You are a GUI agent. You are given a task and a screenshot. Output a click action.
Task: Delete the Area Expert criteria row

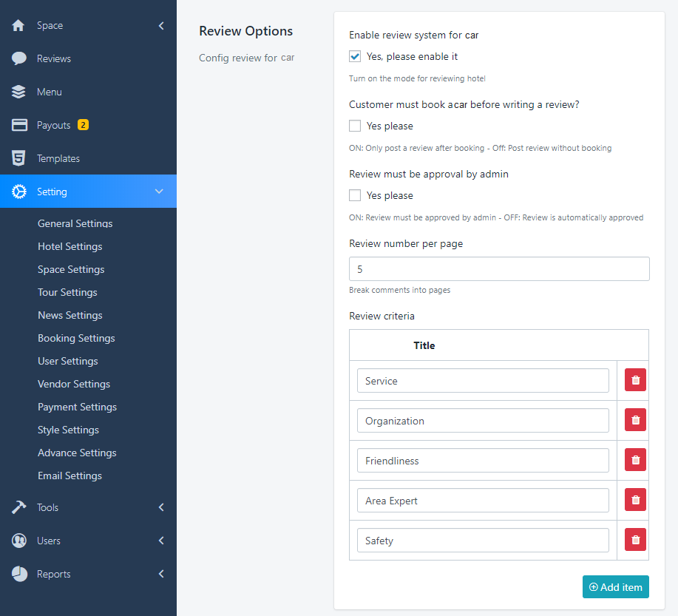click(x=635, y=501)
